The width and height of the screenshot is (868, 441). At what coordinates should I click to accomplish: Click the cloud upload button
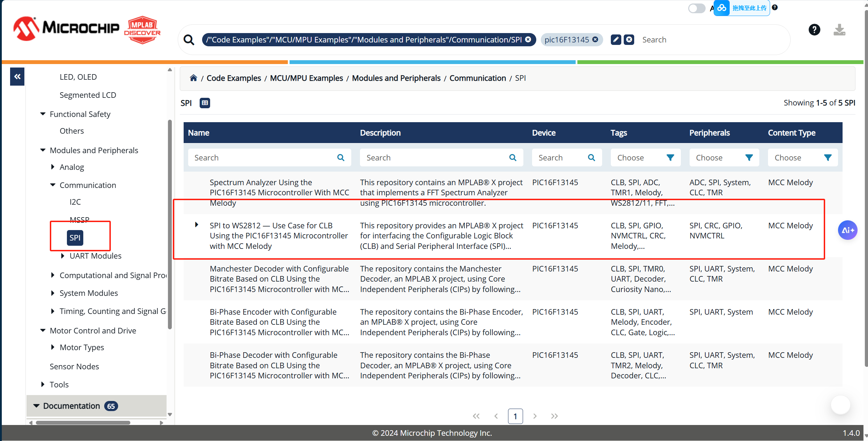pos(742,8)
